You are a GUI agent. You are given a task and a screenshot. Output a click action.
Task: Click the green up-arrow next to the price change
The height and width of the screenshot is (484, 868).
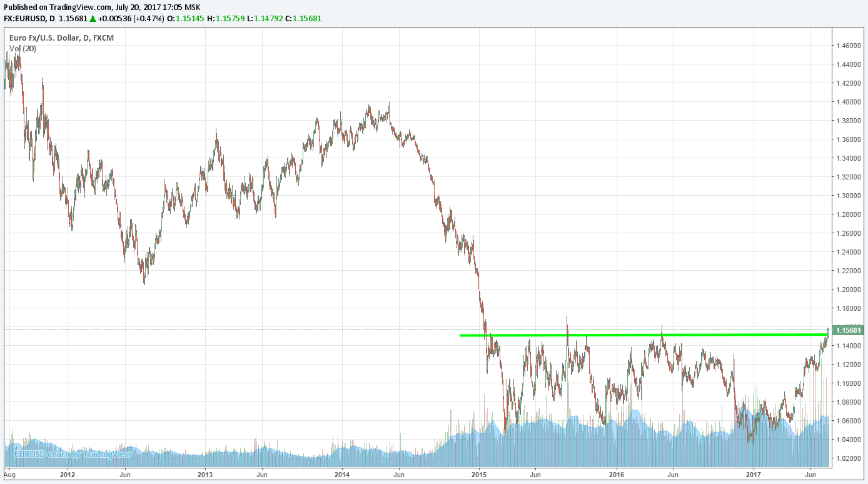pos(92,19)
